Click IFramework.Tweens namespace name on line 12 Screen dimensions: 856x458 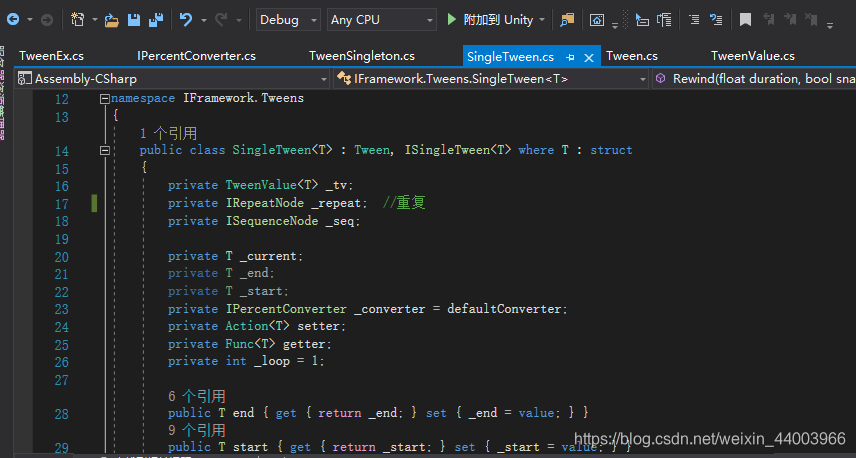click(x=244, y=98)
